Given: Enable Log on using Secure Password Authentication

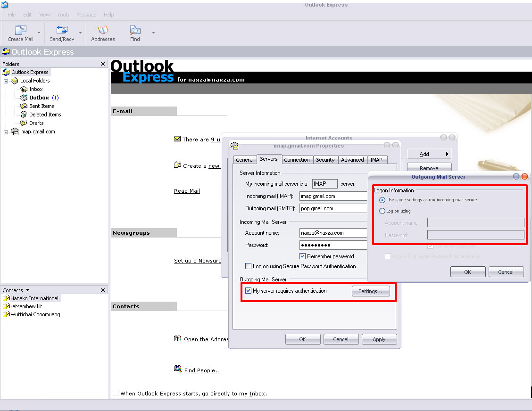Looking at the screenshot, I should coord(249,266).
